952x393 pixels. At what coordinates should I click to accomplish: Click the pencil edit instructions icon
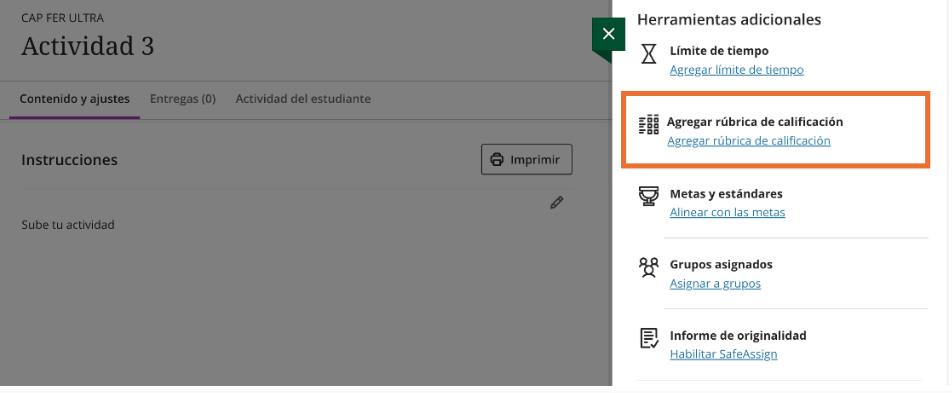tap(556, 203)
